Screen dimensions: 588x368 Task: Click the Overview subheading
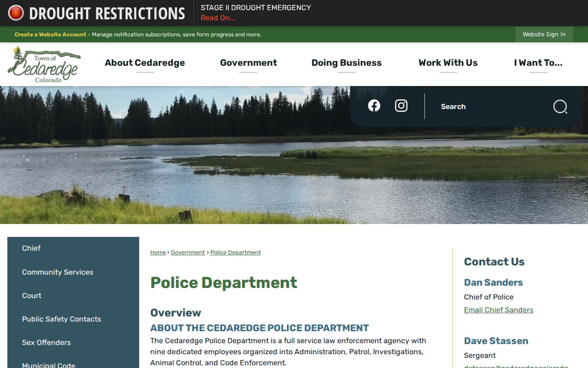tap(175, 313)
